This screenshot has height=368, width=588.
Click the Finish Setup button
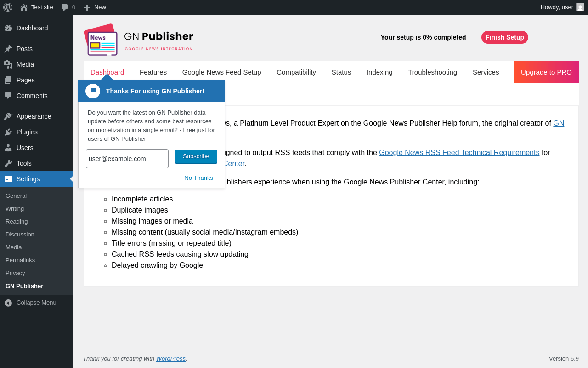[x=505, y=37]
